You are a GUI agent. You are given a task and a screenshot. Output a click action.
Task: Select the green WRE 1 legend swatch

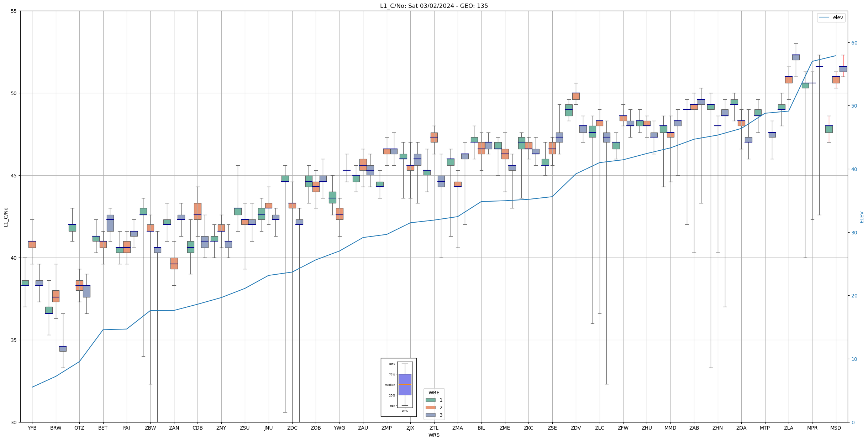coord(430,400)
